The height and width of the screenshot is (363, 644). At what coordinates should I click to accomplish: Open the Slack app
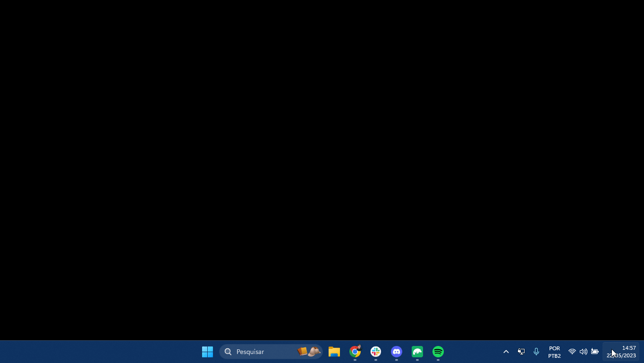click(x=376, y=352)
